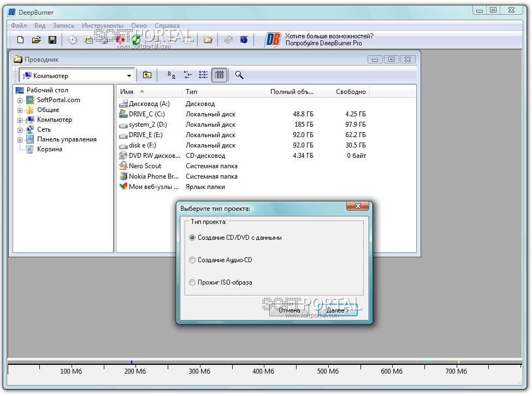Click the Open project folder icon
The height and width of the screenshot is (396, 532).
(x=37, y=40)
